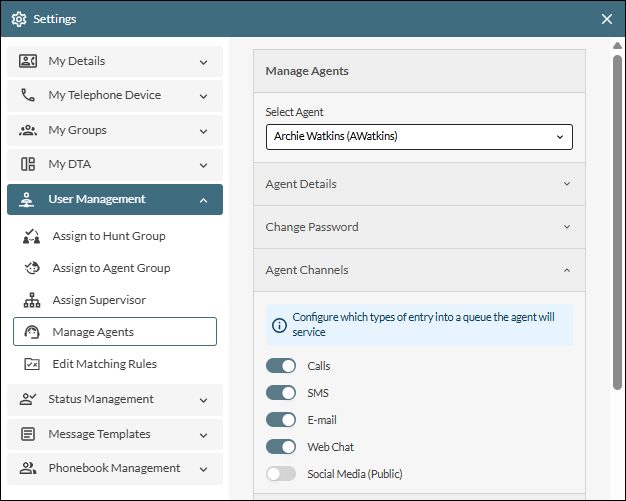Open the My Groups label

tap(77, 130)
